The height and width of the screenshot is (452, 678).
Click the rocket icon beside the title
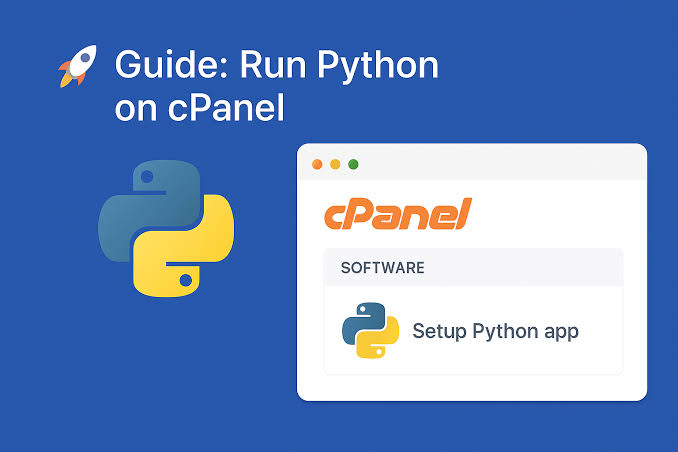pos(78,66)
